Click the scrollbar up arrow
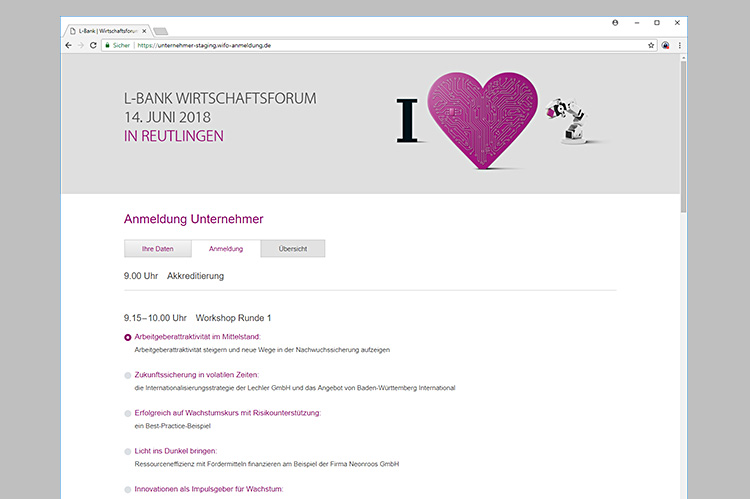Viewport: 750px width, 499px height. 684,57
